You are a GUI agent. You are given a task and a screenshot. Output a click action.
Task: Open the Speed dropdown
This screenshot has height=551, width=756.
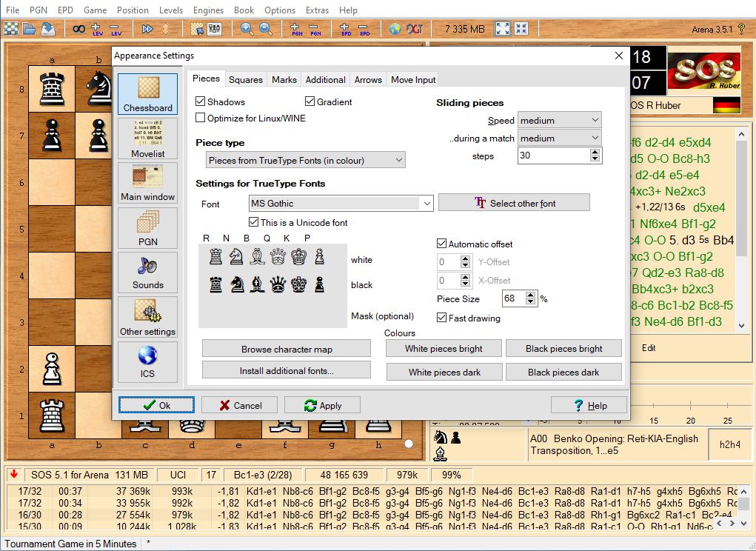coord(559,120)
